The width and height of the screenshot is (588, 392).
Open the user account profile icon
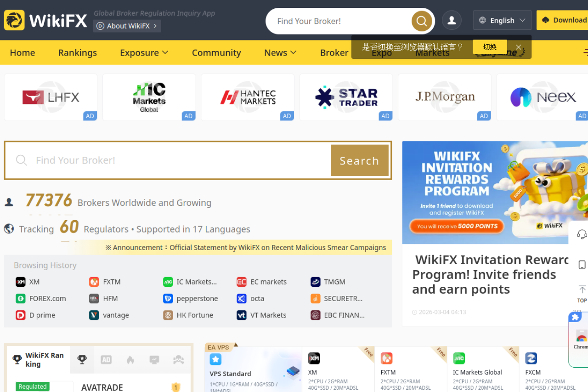452,20
